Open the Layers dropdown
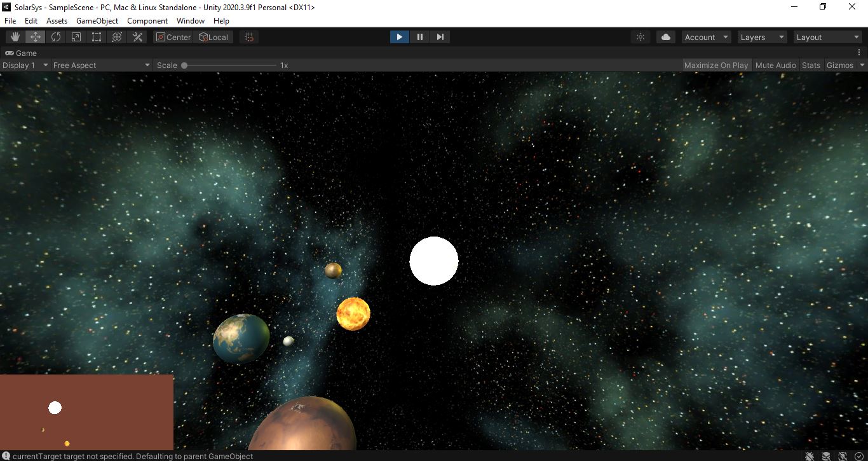Screen dimensions: 868x461 (x=763, y=37)
